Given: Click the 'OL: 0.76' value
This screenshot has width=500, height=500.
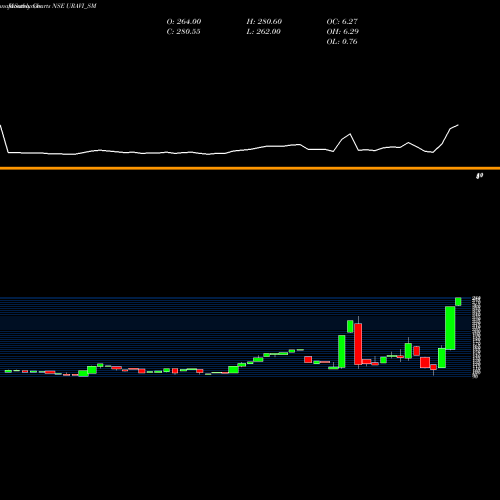Looking at the screenshot, I should coord(342,42).
